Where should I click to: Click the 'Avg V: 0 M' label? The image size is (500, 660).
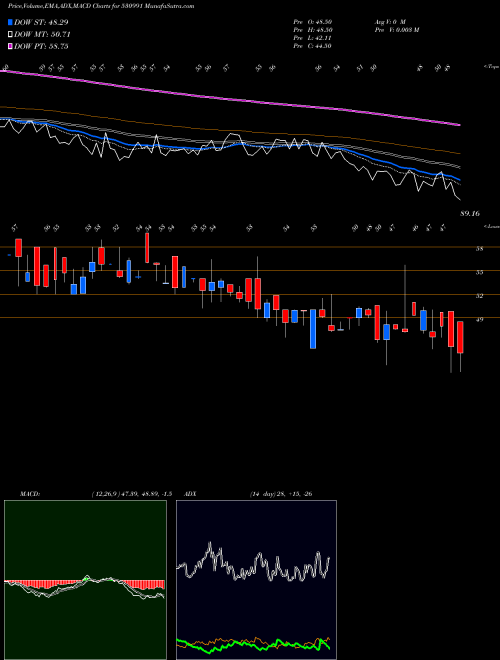point(389,21)
